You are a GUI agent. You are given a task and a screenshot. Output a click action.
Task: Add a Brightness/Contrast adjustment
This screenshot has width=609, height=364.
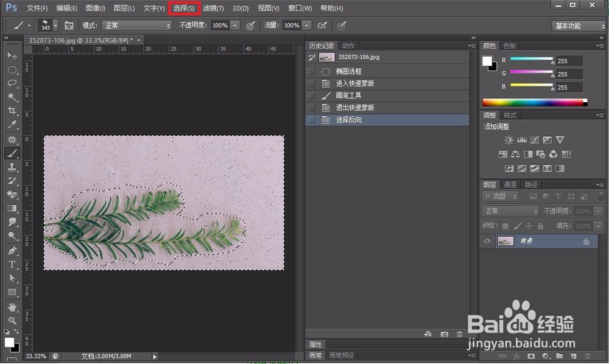509,140
